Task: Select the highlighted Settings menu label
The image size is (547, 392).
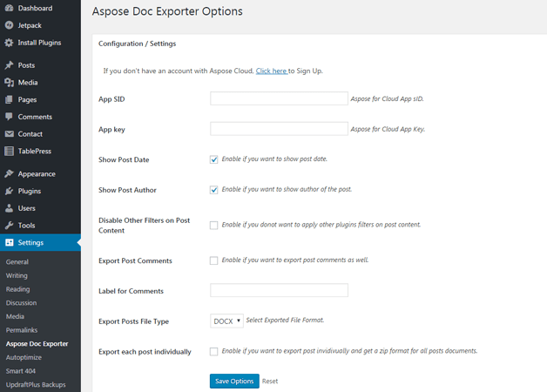Action: 30,243
